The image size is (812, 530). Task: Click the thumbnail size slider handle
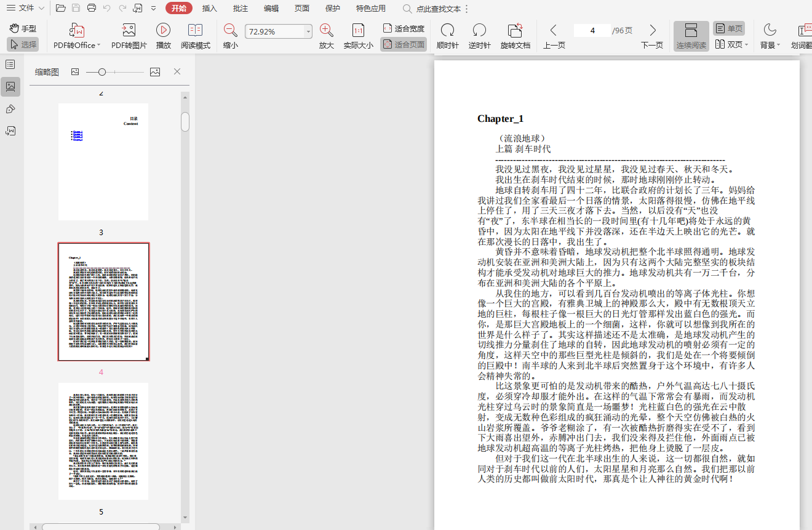click(102, 72)
